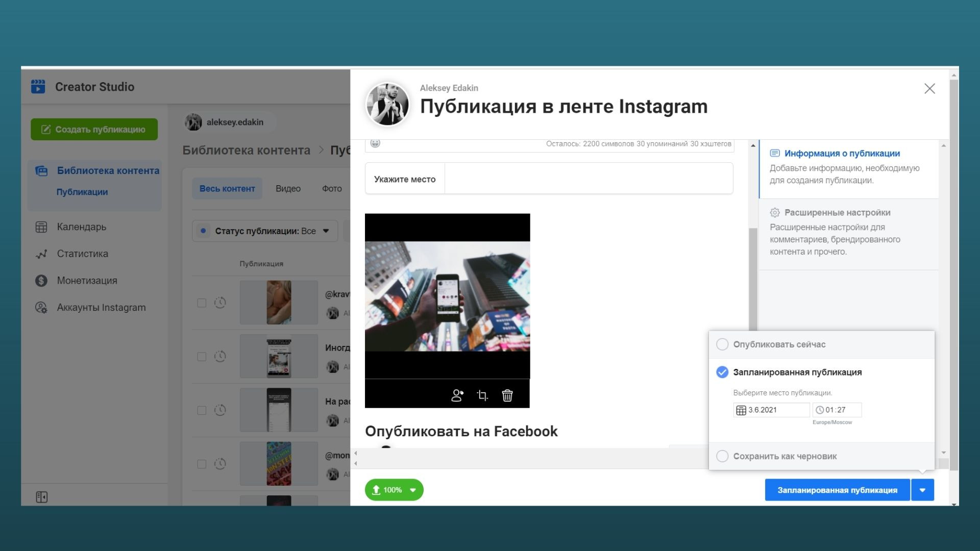The height and width of the screenshot is (551, 980).
Task: Click the aleksey.edakin account avatar chip
Action: tap(193, 122)
